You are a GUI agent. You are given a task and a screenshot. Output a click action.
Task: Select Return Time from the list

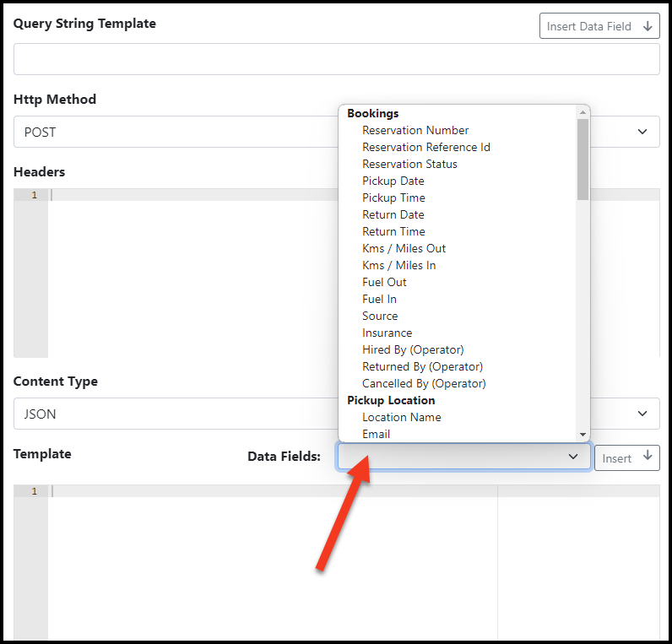[x=393, y=231]
